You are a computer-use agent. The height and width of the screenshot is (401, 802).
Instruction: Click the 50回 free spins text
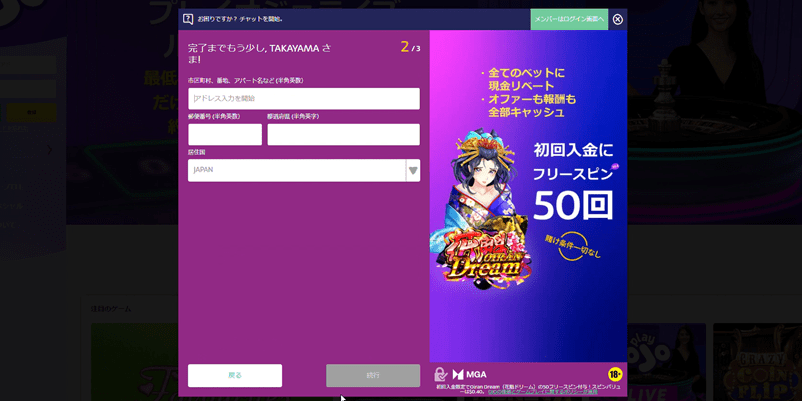pos(572,207)
